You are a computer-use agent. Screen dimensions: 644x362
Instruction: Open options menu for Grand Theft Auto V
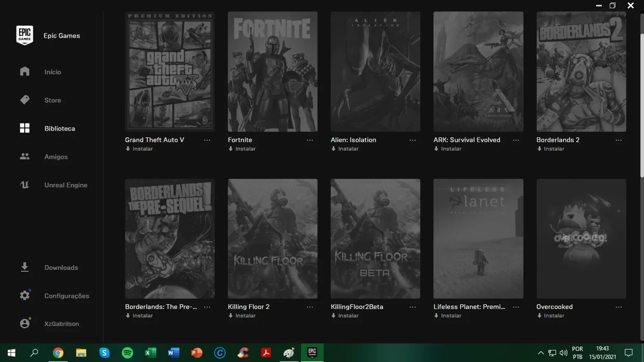[x=207, y=140]
